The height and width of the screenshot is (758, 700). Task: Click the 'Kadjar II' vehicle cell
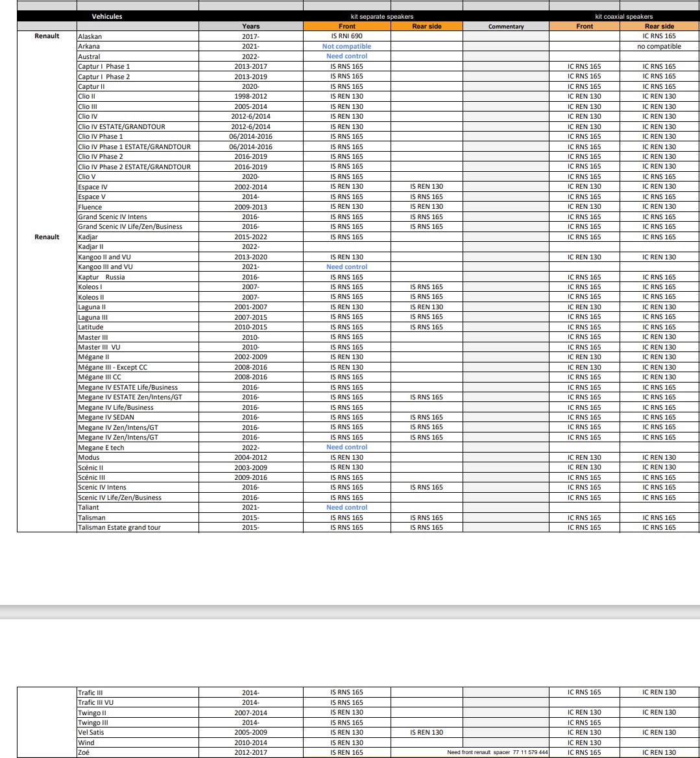(90, 247)
